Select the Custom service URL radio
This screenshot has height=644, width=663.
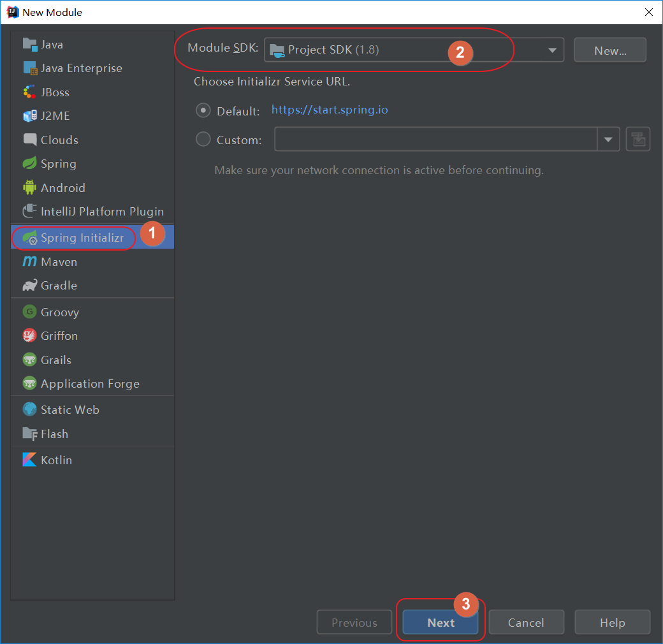[x=203, y=139]
